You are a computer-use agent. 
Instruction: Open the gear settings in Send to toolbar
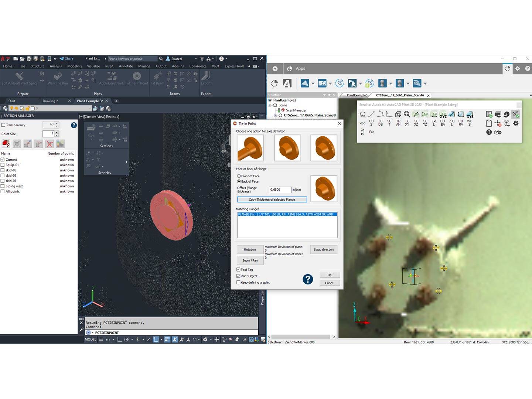pyautogui.click(x=516, y=123)
